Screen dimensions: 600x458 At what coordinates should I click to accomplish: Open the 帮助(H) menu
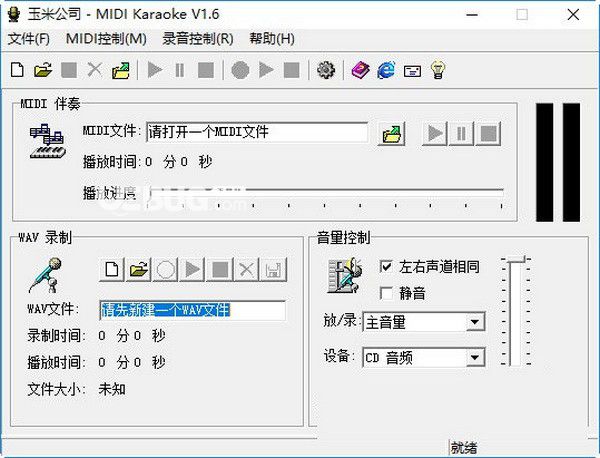point(272,39)
